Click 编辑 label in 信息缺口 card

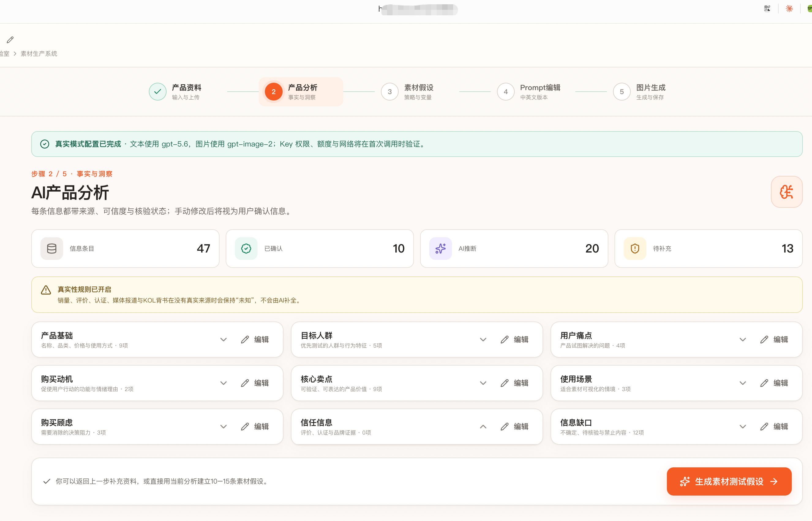click(780, 427)
